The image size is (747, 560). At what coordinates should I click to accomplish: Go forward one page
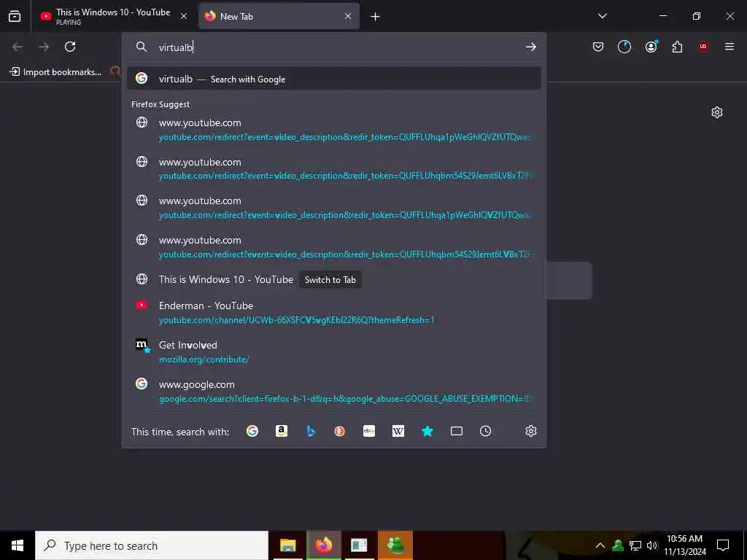click(x=44, y=47)
